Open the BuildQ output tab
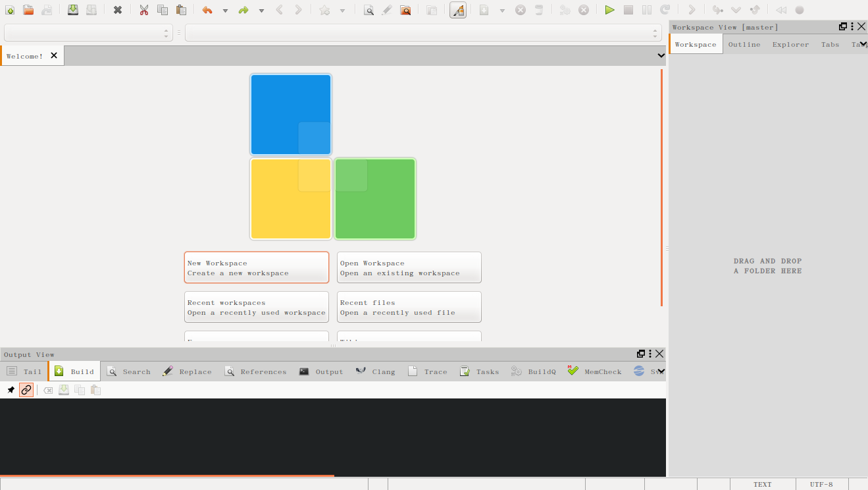 [x=534, y=371]
